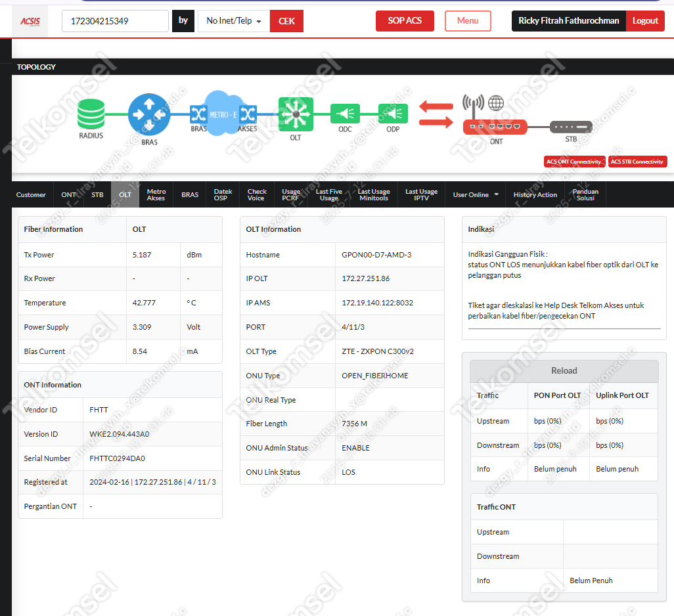Viewport: 674px width, 616px height.
Task: Click the 'by' label button
Action: 183,21
